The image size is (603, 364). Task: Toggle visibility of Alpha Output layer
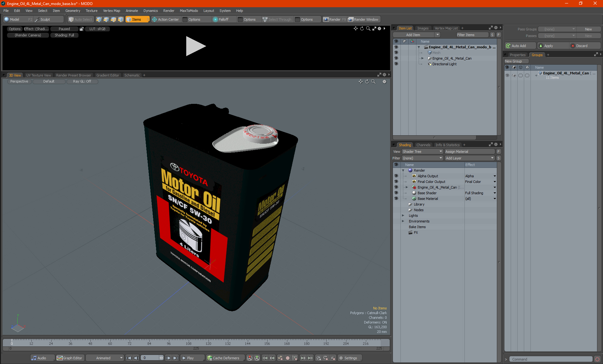tap(396, 176)
